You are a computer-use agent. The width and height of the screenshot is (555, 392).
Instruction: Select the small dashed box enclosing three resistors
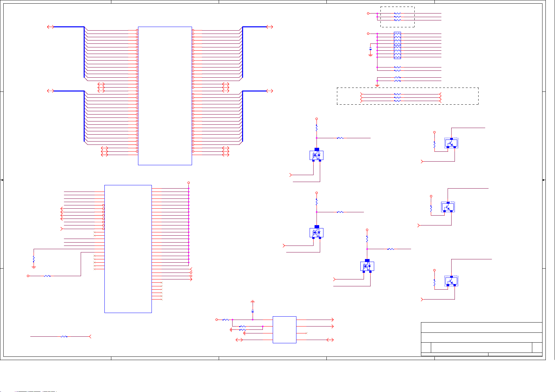click(398, 17)
